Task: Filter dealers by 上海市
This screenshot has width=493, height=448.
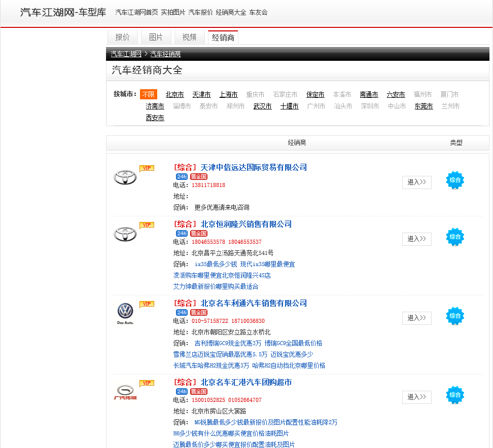Action: point(229,95)
